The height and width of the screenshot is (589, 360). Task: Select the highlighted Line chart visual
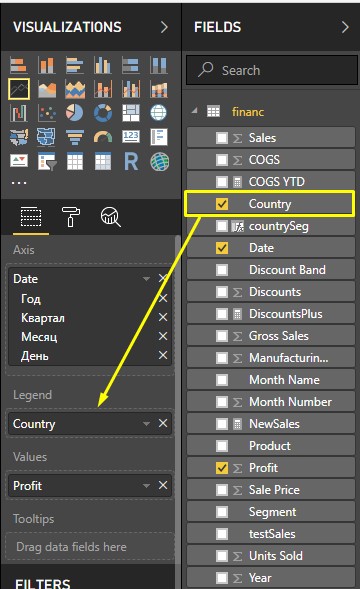[x=19, y=89]
